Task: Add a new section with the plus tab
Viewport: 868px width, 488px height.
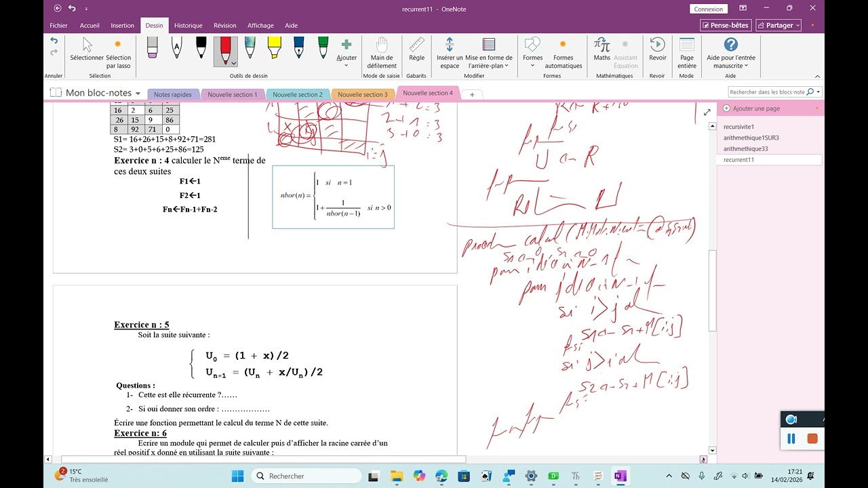Action: coord(472,95)
